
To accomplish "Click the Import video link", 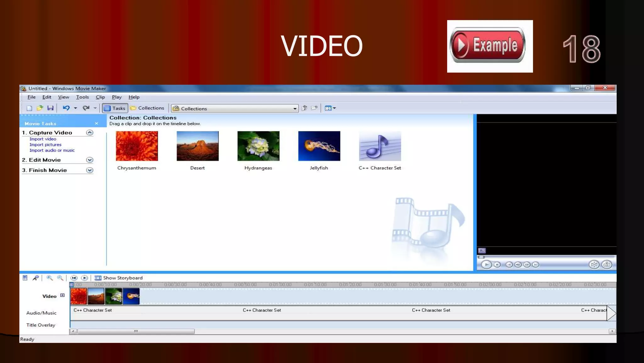I will [43, 139].
